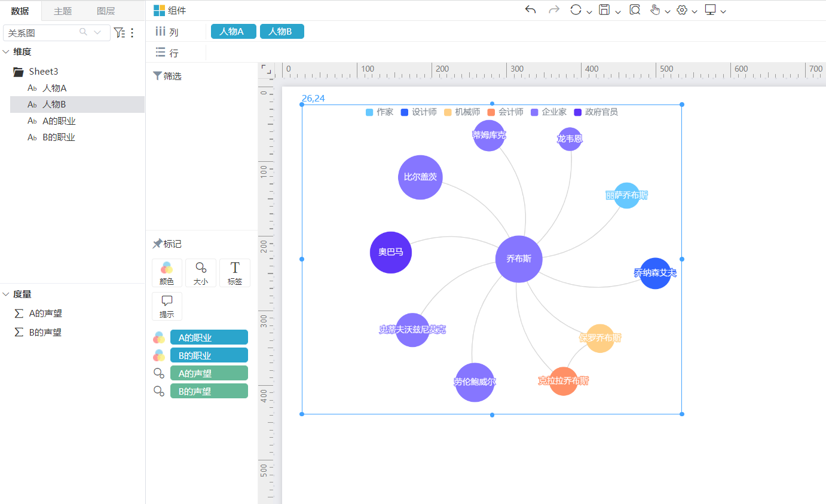The height and width of the screenshot is (504, 826).
Task: Click the A的职业 color mark pill
Action: 209,337
